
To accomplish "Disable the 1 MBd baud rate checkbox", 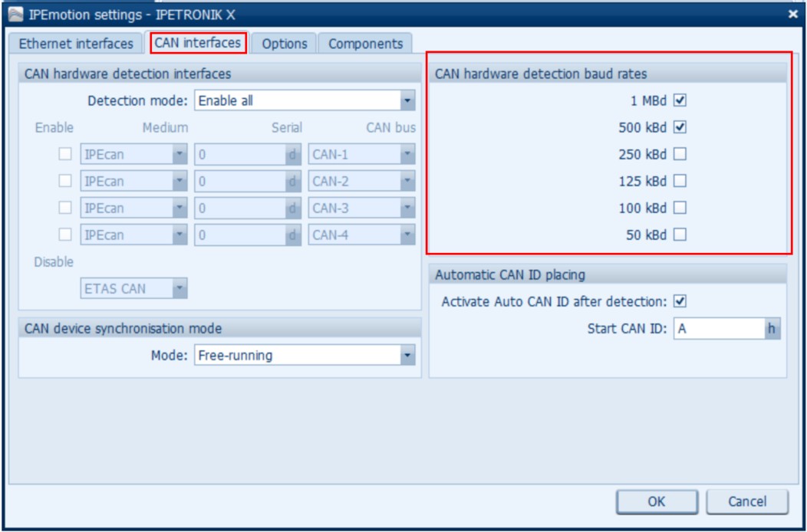I will 680,100.
